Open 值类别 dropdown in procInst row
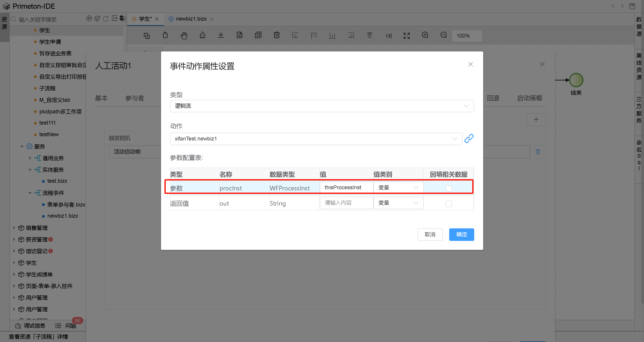The width and height of the screenshot is (644, 342). tap(398, 187)
